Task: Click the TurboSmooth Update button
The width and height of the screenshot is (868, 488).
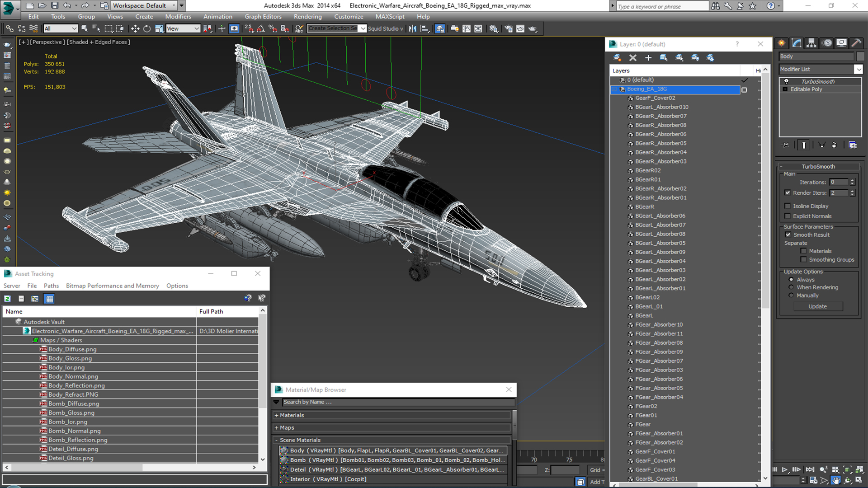Action: [817, 306]
